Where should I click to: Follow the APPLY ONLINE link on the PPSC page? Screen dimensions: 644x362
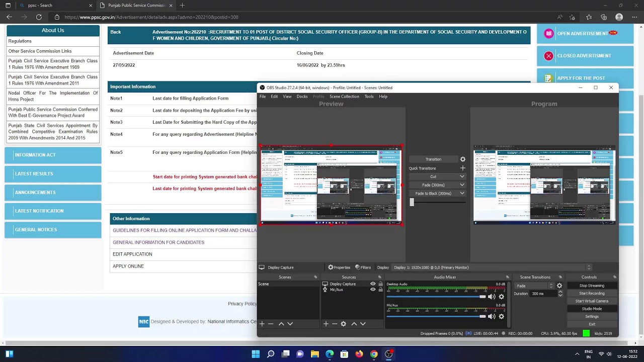pos(128,266)
